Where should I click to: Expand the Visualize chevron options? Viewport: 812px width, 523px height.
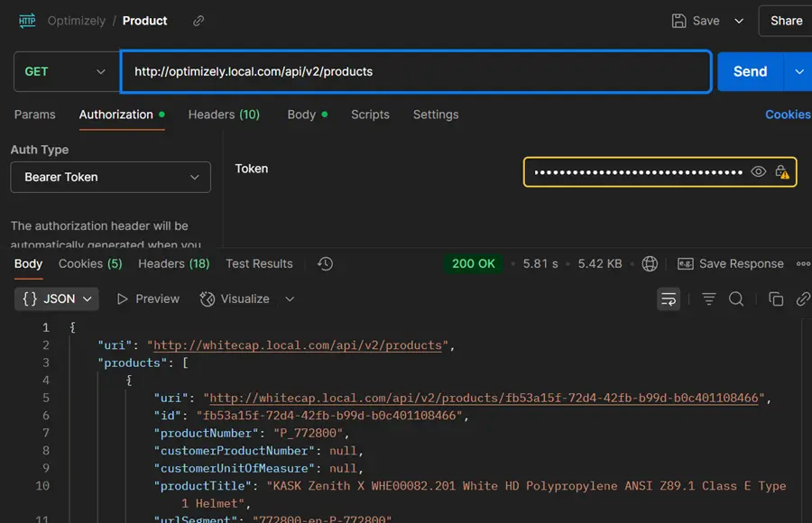[x=290, y=298]
